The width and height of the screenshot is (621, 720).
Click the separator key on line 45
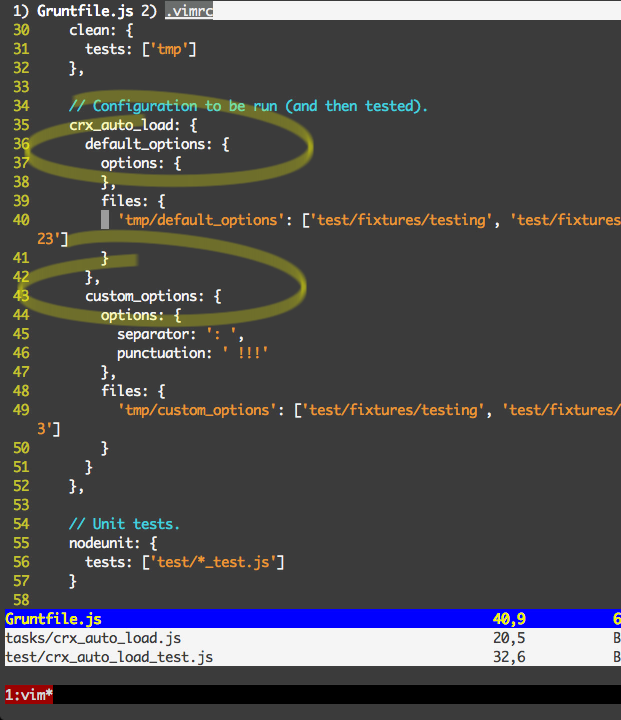pos(153,334)
